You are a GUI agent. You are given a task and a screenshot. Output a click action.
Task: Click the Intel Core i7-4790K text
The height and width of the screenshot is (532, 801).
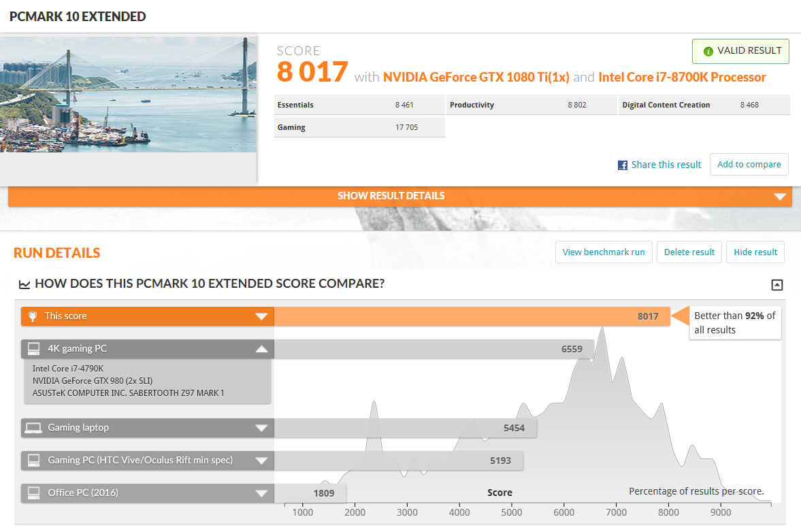pos(68,369)
